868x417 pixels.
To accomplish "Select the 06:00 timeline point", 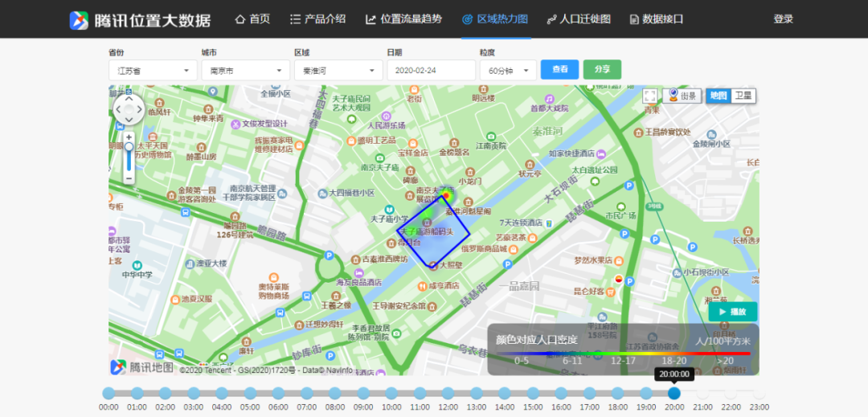I will point(278,393).
